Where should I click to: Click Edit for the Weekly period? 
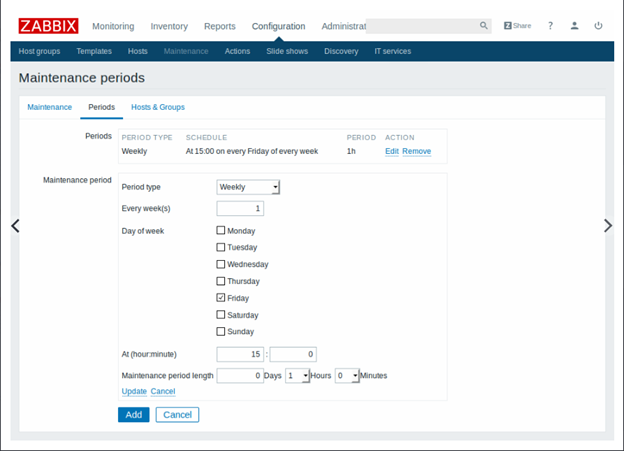pos(392,151)
